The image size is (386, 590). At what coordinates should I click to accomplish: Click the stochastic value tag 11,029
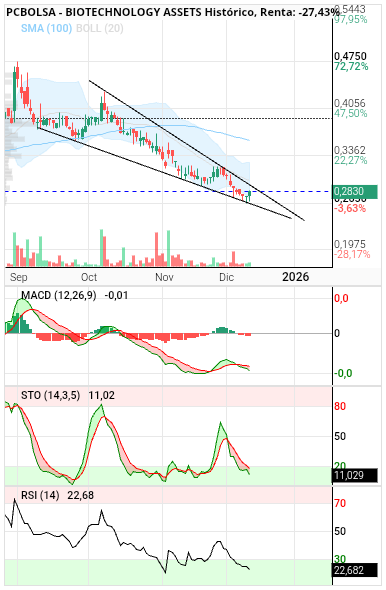click(x=355, y=475)
